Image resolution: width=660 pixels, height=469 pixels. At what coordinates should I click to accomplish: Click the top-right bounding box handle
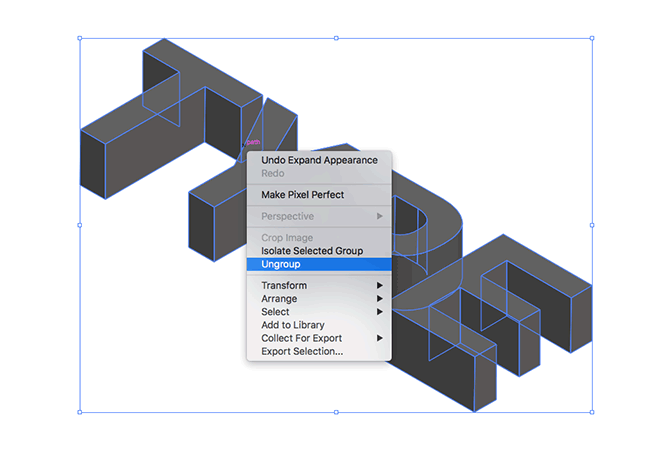[592, 39]
